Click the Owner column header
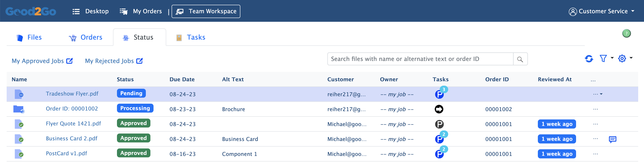The image size is (644, 164). click(389, 79)
